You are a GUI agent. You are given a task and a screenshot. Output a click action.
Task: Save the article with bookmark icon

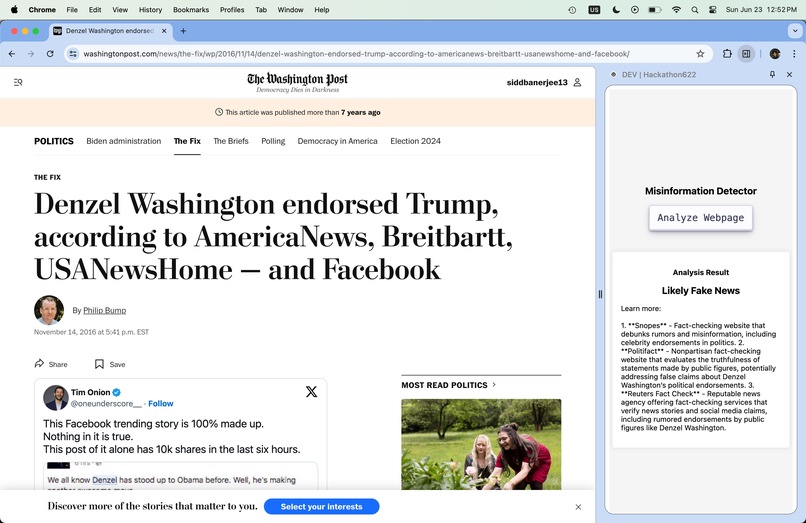[x=110, y=364]
